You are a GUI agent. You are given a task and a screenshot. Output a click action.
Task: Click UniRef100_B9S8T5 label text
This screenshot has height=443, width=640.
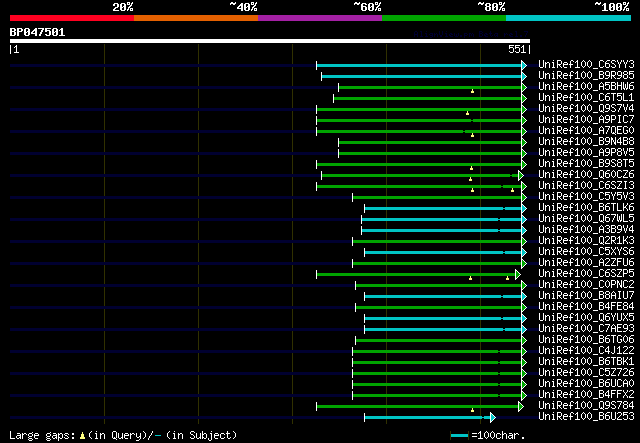[586, 164]
